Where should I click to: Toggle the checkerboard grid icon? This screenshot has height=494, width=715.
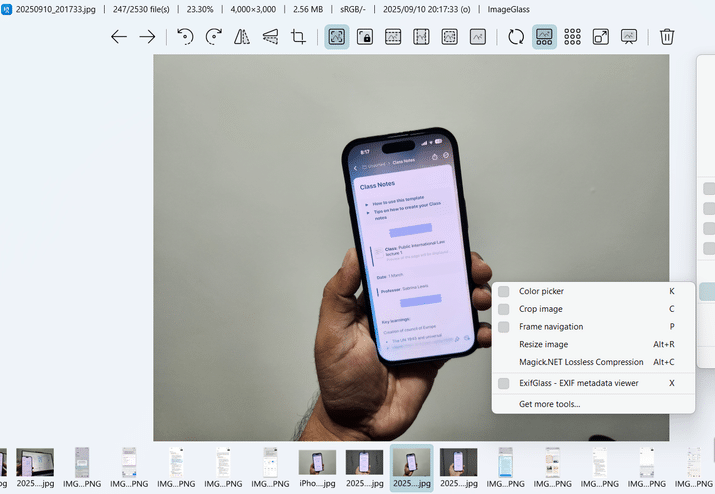(572, 37)
